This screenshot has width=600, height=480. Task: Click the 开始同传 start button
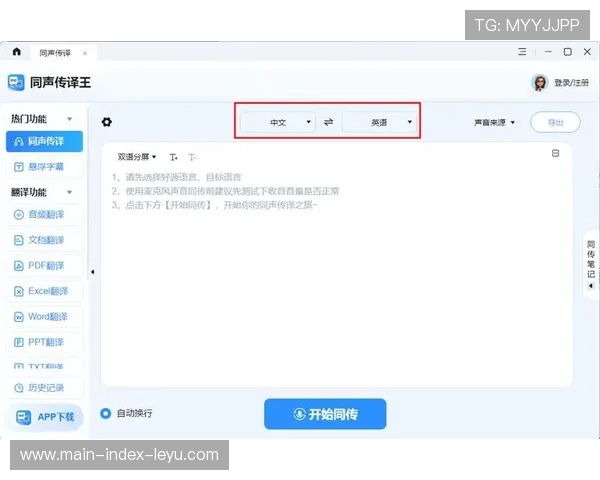coord(325,414)
